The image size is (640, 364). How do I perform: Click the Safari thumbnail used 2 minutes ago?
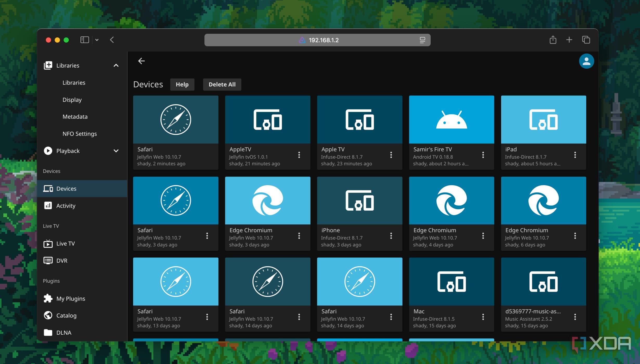tap(176, 120)
